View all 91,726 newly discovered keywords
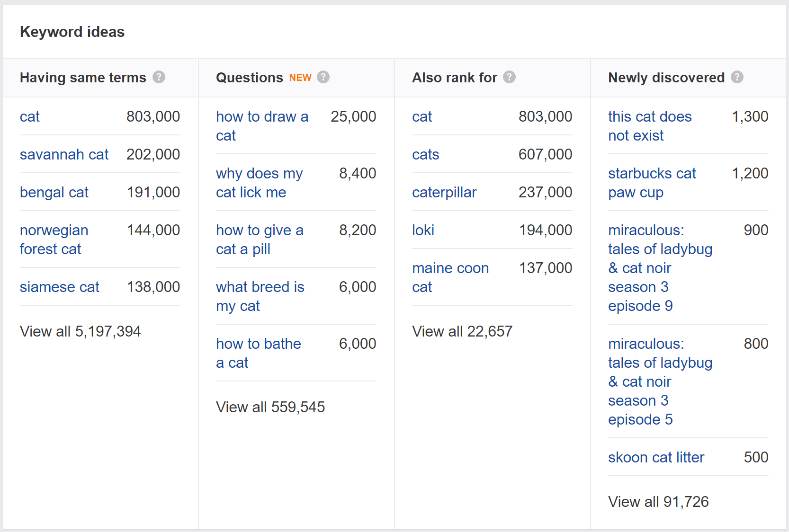This screenshot has height=532, width=789. 658,502
